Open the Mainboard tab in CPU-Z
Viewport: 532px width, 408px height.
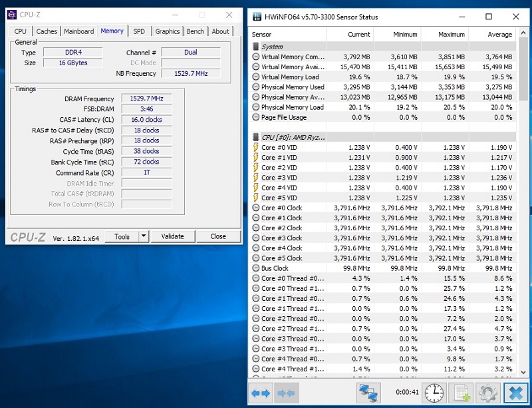click(x=78, y=31)
